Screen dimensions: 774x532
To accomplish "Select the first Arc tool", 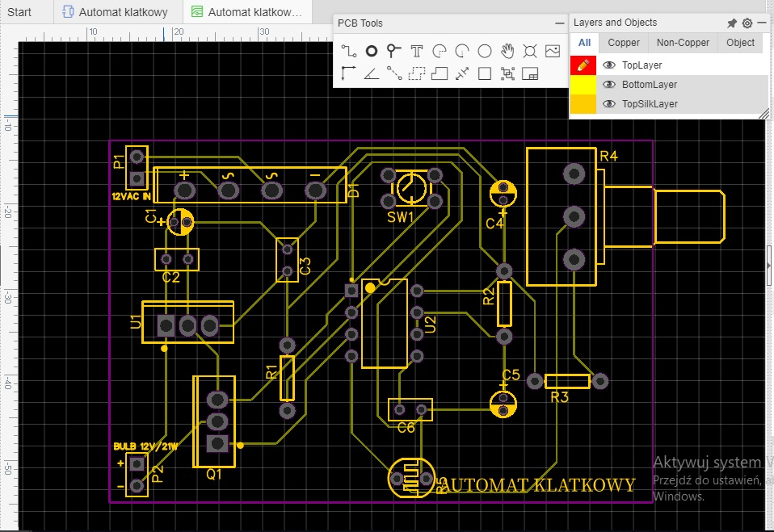I will 440,51.
